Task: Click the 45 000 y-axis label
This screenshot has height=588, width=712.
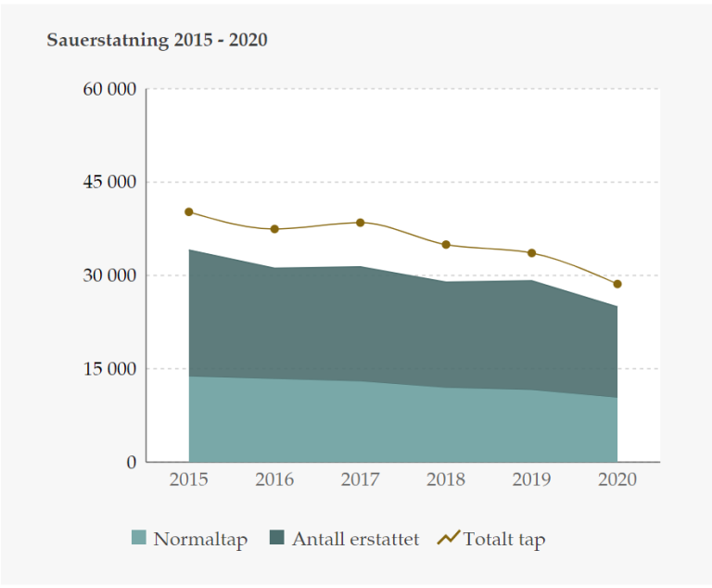Action: (109, 182)
